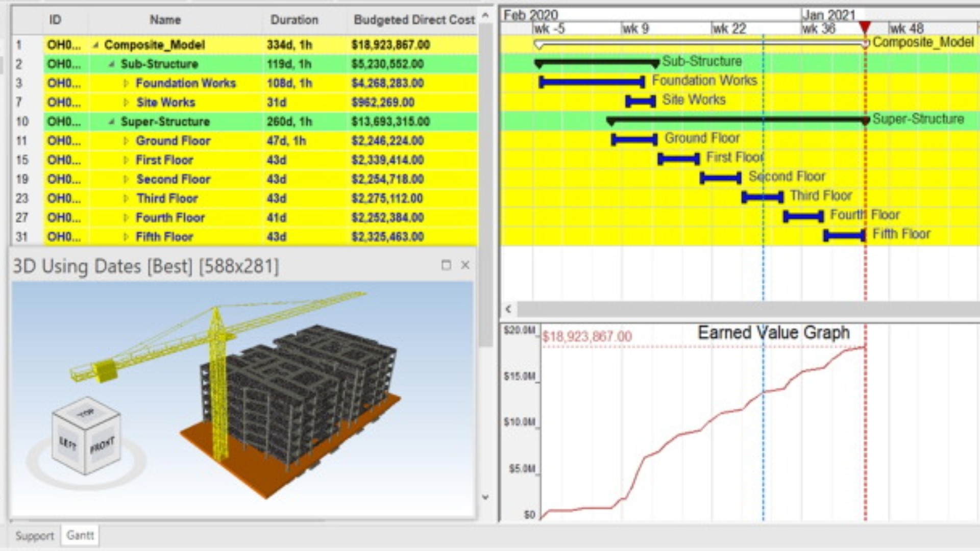
Task: Collapse the Super-Structure group
Action: pyautogui.click(x=111, y=122)
